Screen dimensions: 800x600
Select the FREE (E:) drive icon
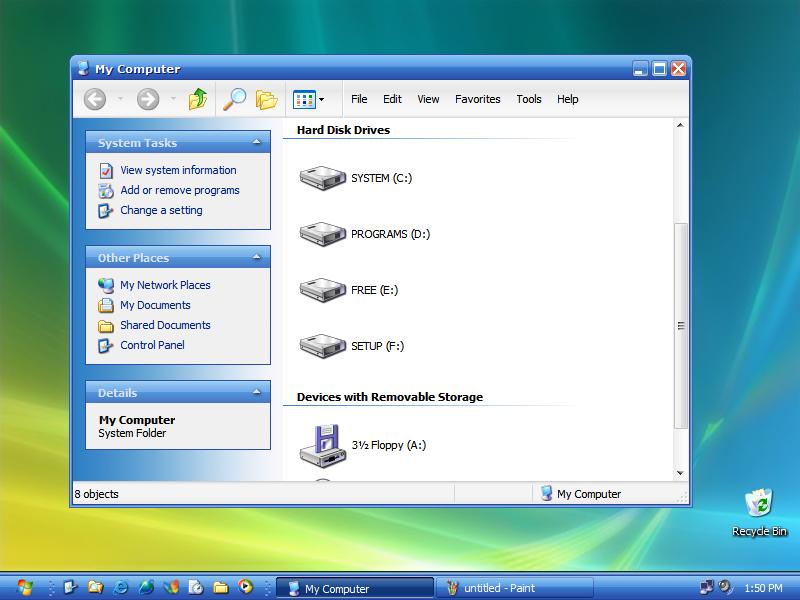coord(322,290)
